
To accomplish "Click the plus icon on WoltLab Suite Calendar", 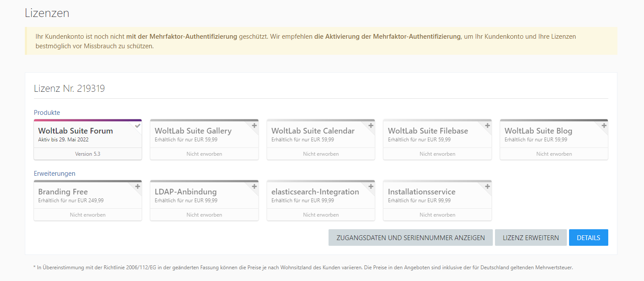I will click(371, 126).
